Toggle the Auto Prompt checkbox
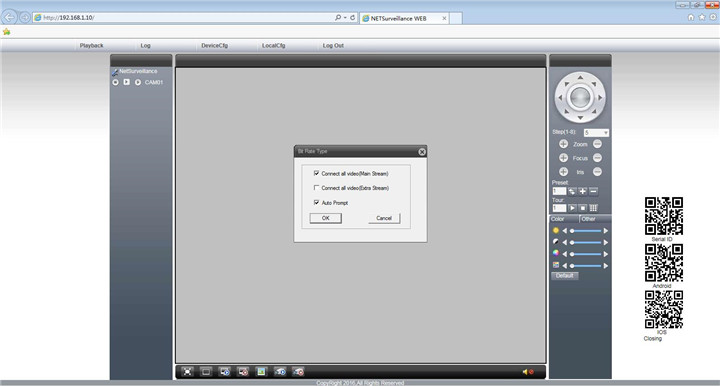720x386 pixels. 316,202
